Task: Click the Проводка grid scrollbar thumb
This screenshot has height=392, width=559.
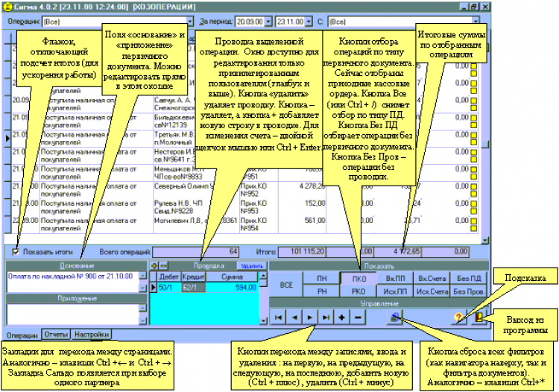Action: pyautogui.click(x=263, y=283)
